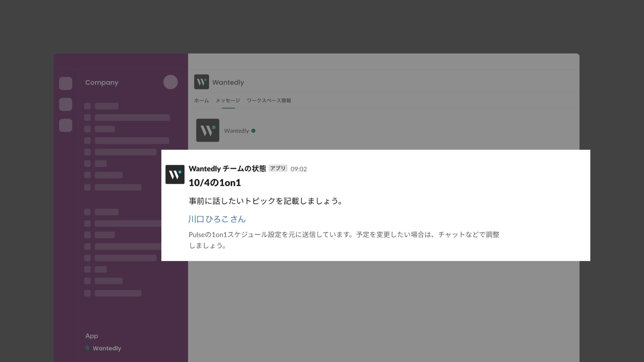Open the 川口ひろこ さん link
This screenshot has height=362, width=644.
(x=217, y=219)
